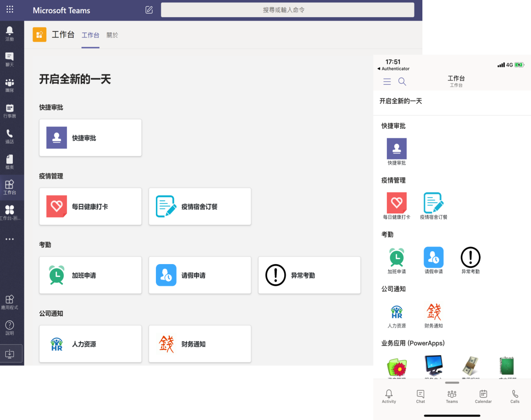Open 活動 Activity in the left sidebar
This screenshot has width=531, height=420.
10,34
